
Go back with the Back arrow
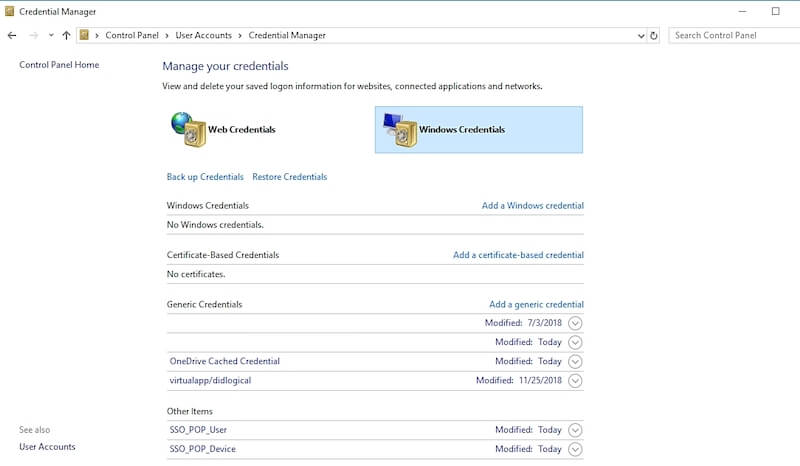[x=12, y=35]
